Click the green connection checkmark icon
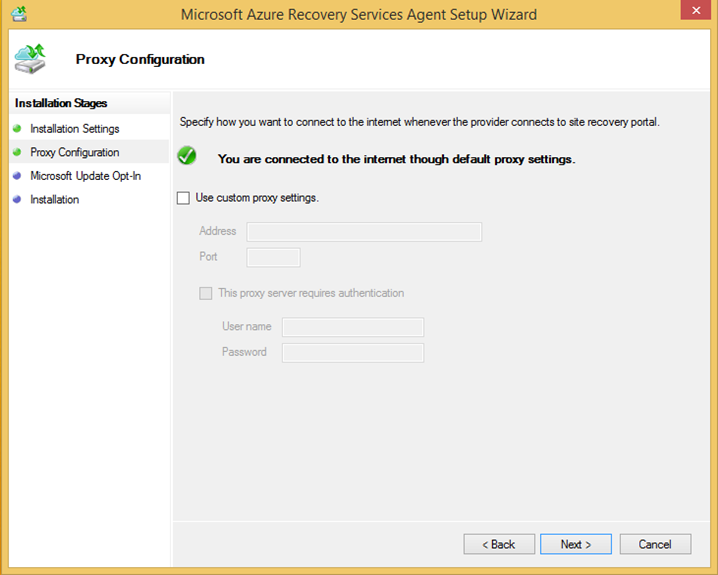The height and width of the screenshot is (575, 718). [186, 157]
